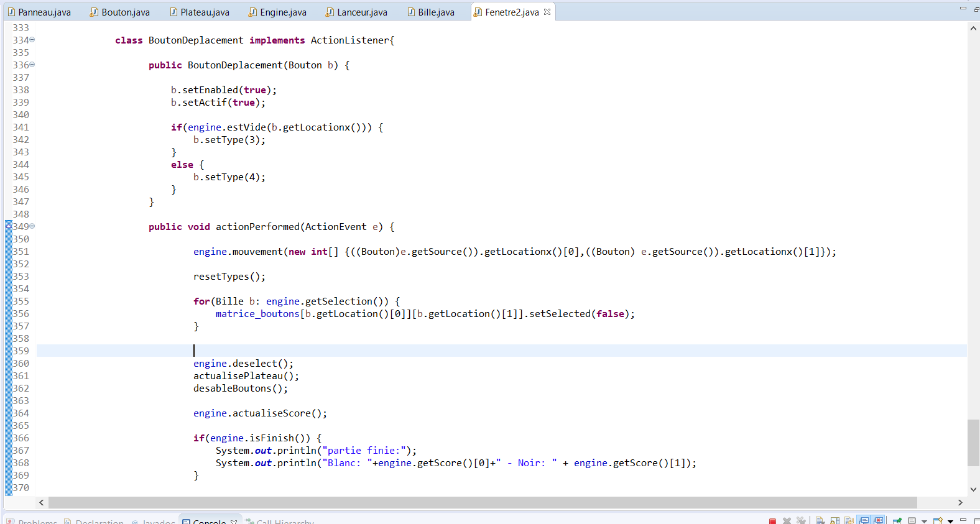This screenshot has height=524, width=980.
Task: Click the horizontal scrollbar thumb
Action: pyautogui.click(x=483, y=502)
